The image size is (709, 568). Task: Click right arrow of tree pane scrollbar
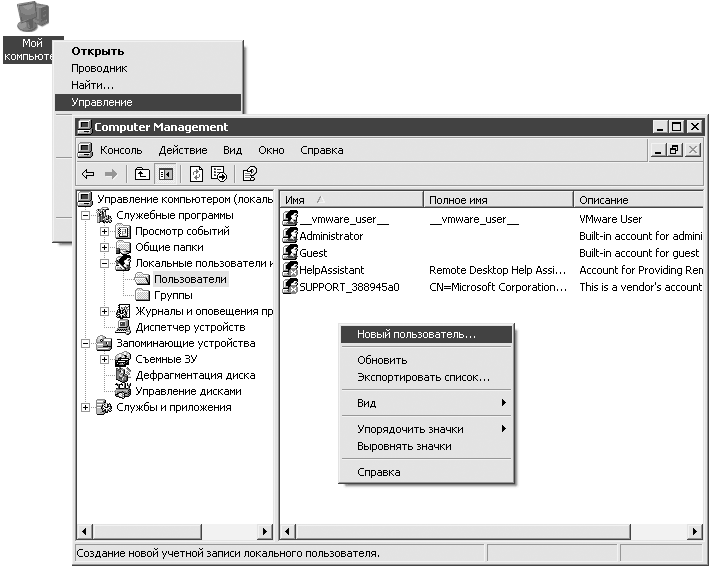tap(265, 531)
